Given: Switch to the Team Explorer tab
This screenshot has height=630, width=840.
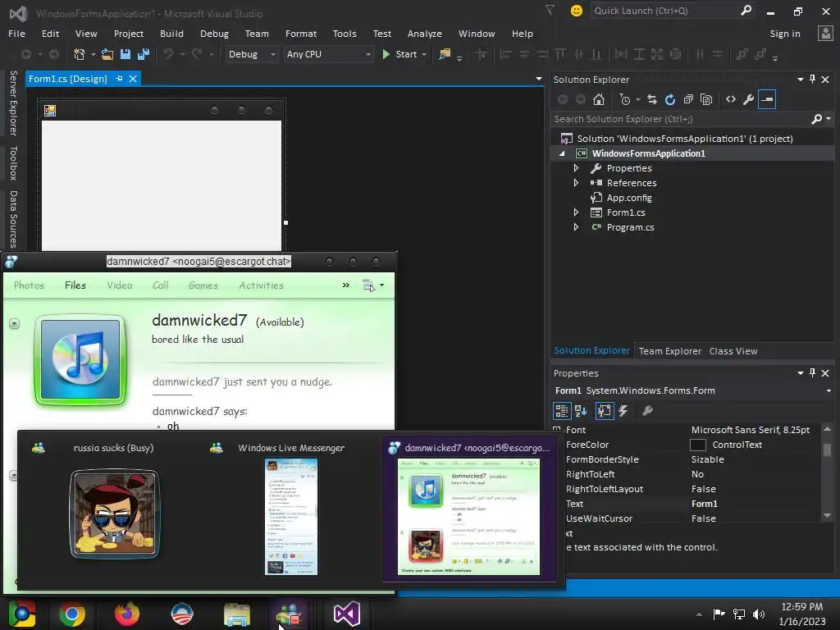Looking at the screenshot, I should pyautogui.click(x=669, y=351).
